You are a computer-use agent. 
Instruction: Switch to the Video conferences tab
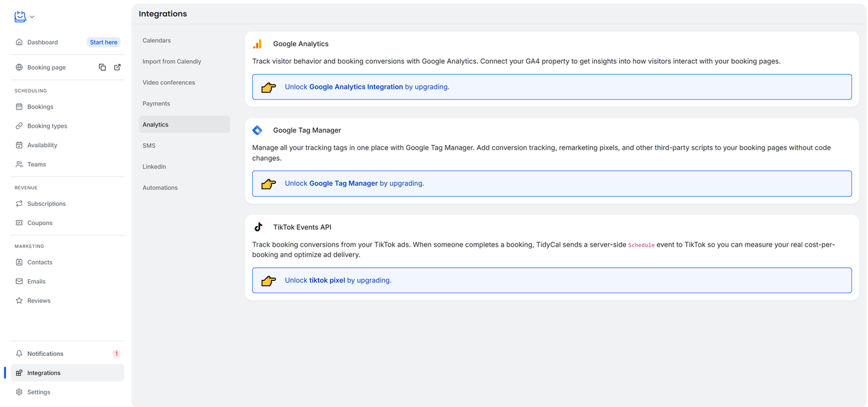click(184, 82)
